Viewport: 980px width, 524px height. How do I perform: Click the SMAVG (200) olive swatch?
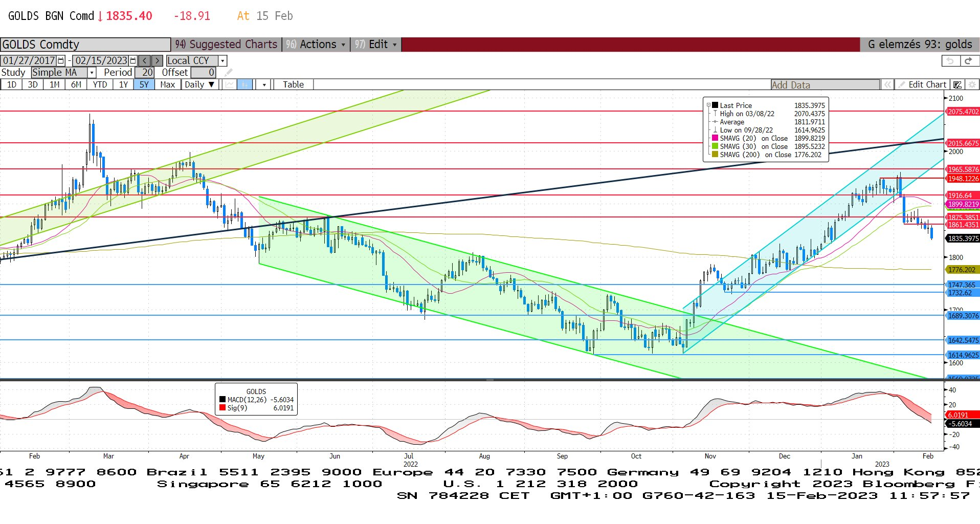(715, 155)
